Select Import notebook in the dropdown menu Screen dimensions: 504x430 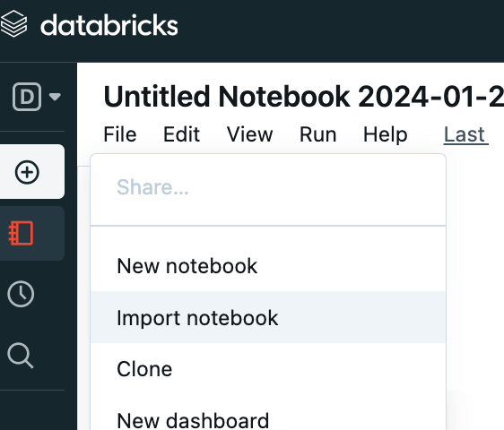[x=268, y=317]
